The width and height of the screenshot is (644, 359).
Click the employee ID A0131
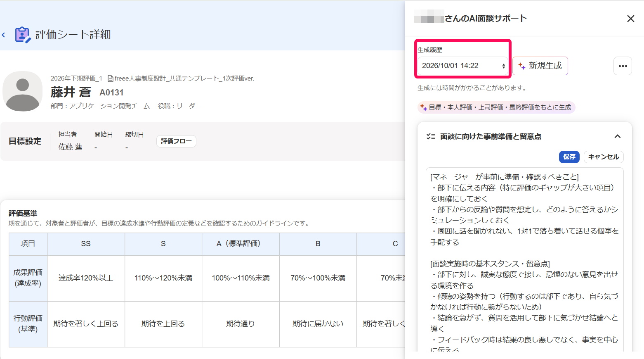(111, 93)
